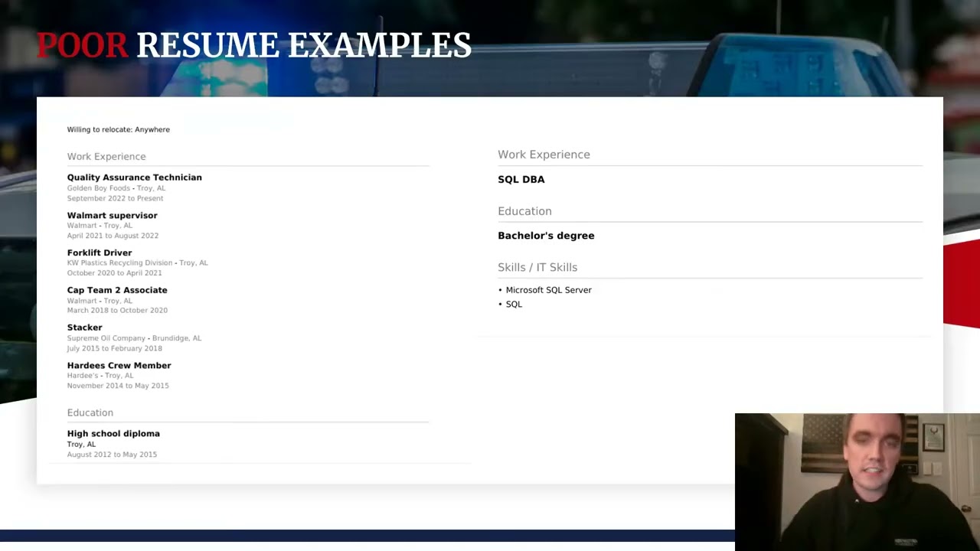This screenshot has width=980, height=551.
Task: Click the right resume 'Work Experience' heading
Action: point(544,155)
